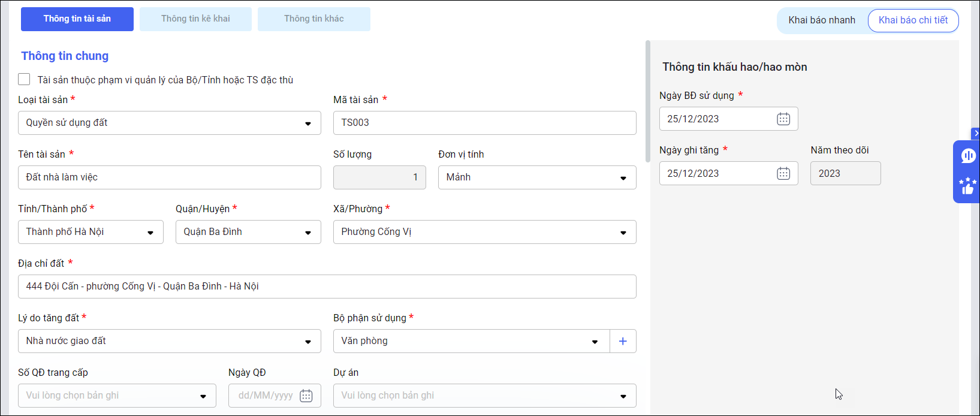Click the Địa chỉ đất input field
980x416 pixels.
click(327, 287)
